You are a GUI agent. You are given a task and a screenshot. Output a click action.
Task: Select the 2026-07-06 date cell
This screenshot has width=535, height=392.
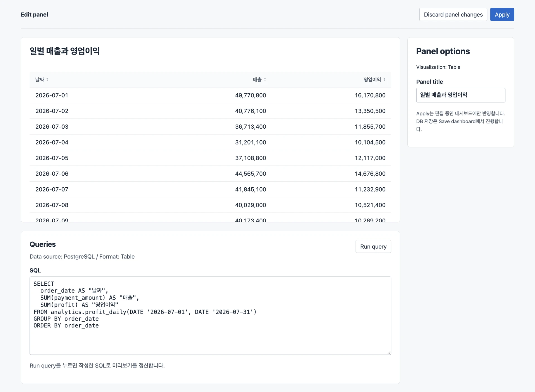52,174
